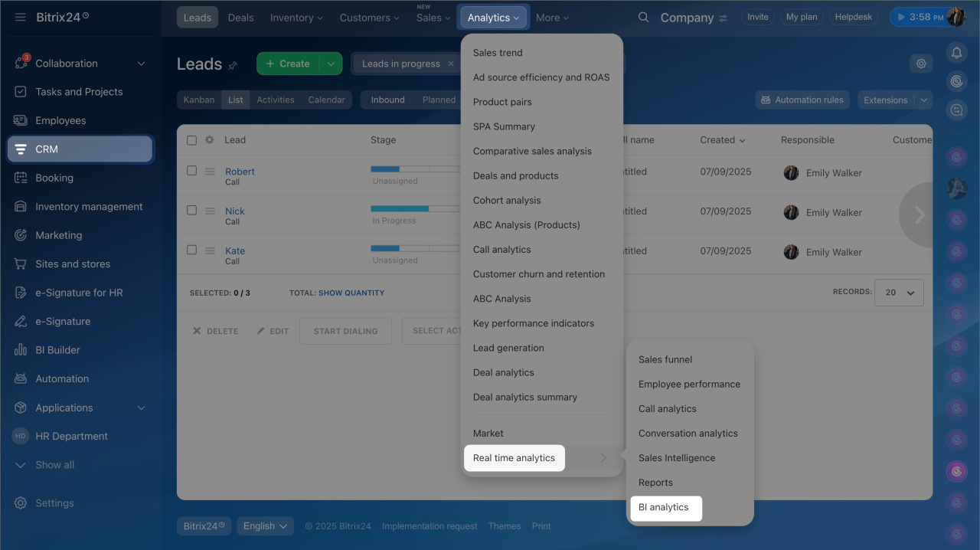
Task: Remove the 'Leads in progress' filter
Action: point(451,64)
